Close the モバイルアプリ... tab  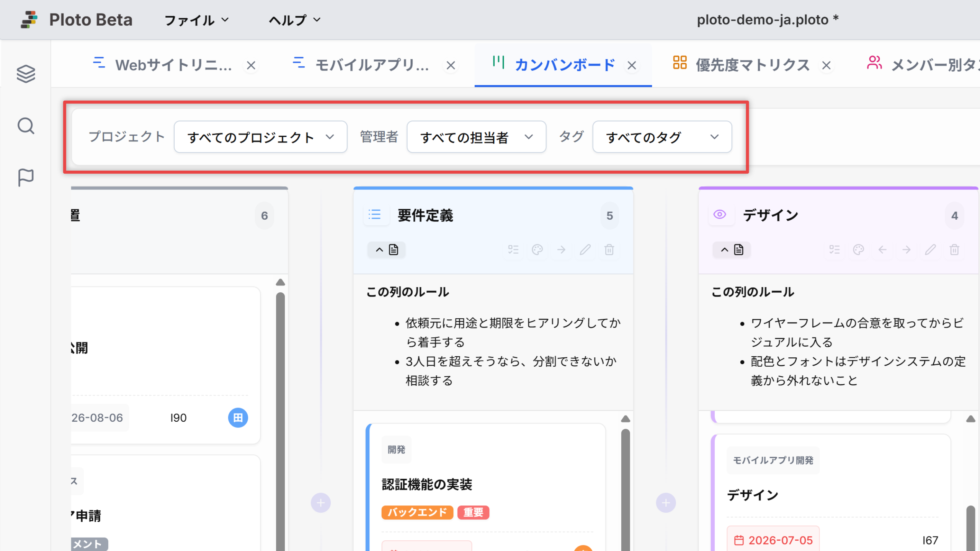coord(451,65)
